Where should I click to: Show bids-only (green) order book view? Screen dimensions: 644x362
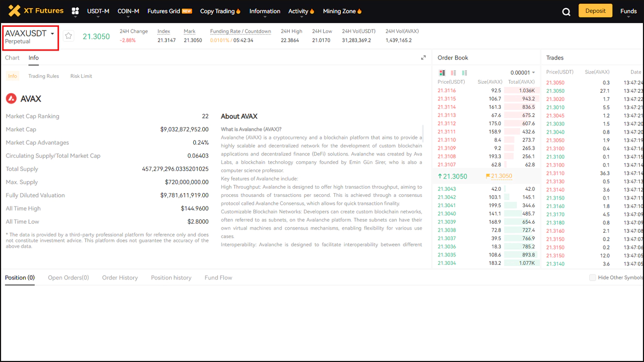click(x=465, y=72)
